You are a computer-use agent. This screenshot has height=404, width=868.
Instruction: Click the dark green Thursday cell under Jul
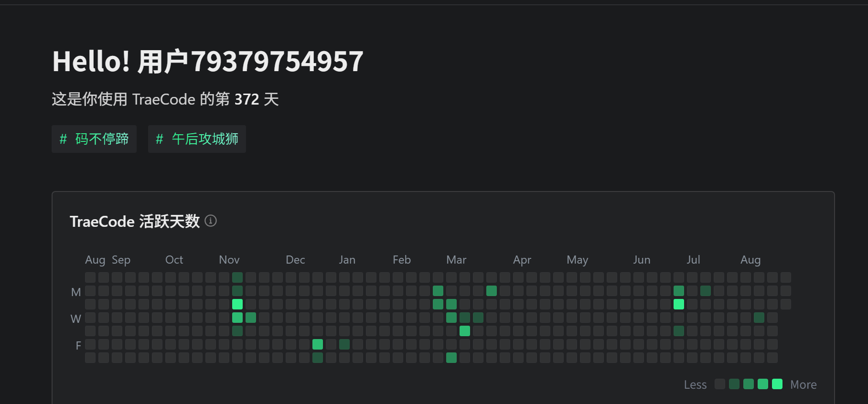coord(679,331)
